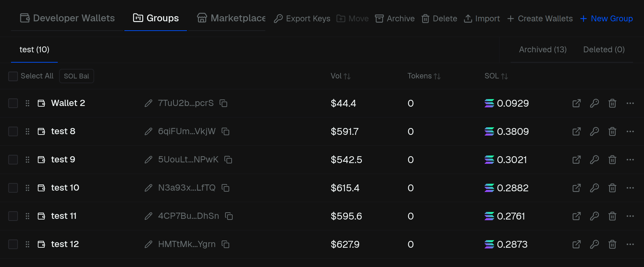Rename test 8 with the pencil icon
This screenshot has height=267, width=644.
pos(148,131)
